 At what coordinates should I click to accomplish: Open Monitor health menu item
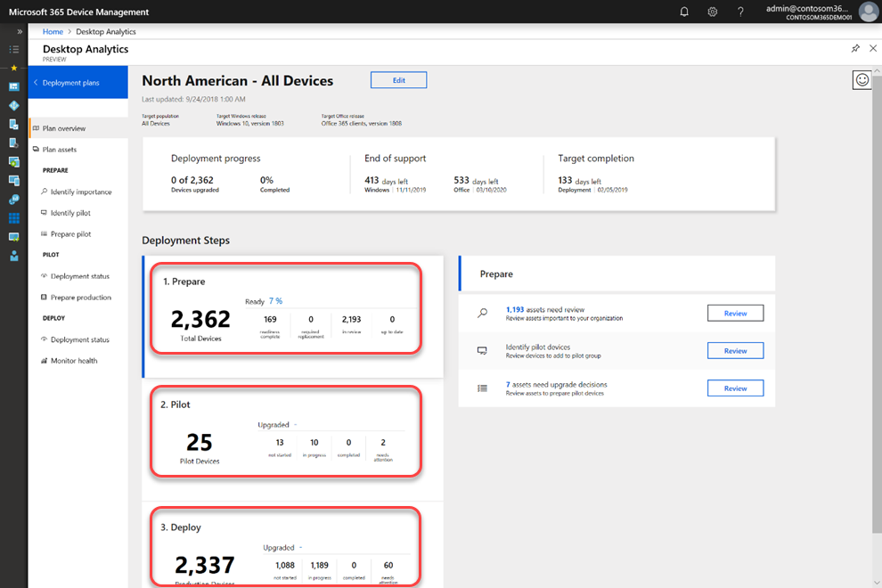coord(74,361)
